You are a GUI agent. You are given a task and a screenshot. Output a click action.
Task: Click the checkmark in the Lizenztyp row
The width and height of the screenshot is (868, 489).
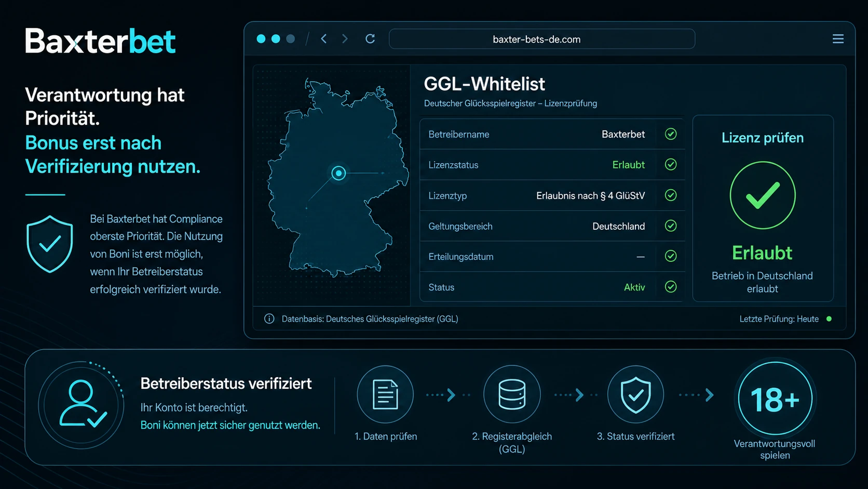tap(671, 195)
